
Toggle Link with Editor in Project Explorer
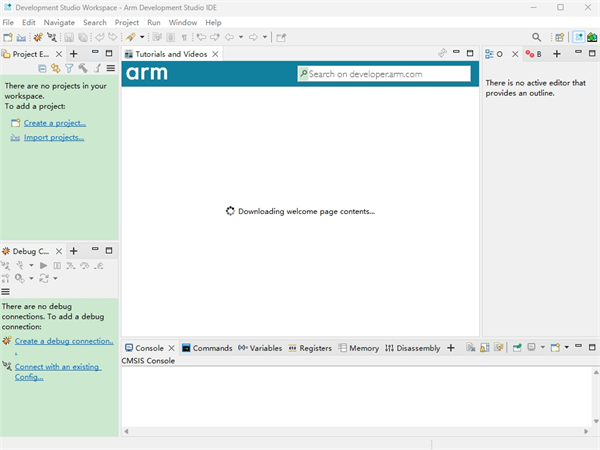point(56,68)
